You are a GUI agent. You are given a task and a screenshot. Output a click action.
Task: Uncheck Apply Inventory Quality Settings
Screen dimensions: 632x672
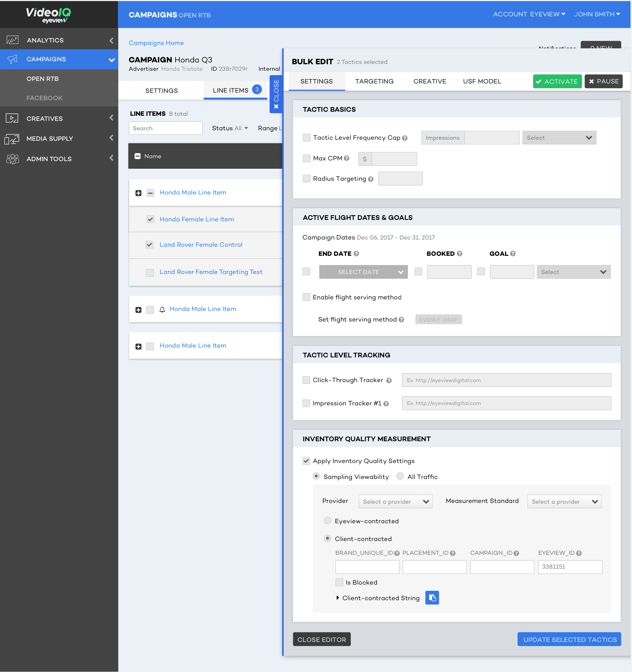click(306, 461)
